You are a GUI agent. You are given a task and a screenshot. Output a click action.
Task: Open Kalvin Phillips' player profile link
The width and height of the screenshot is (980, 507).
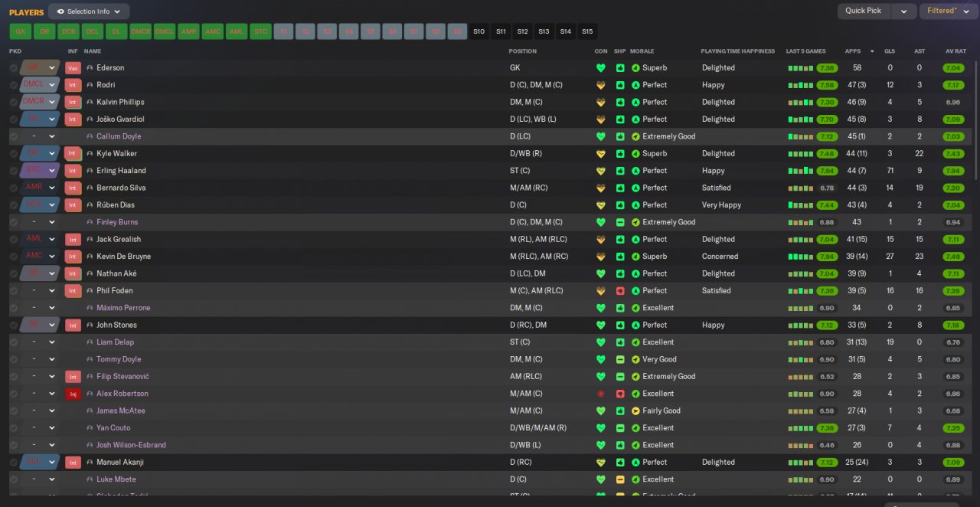120,103
